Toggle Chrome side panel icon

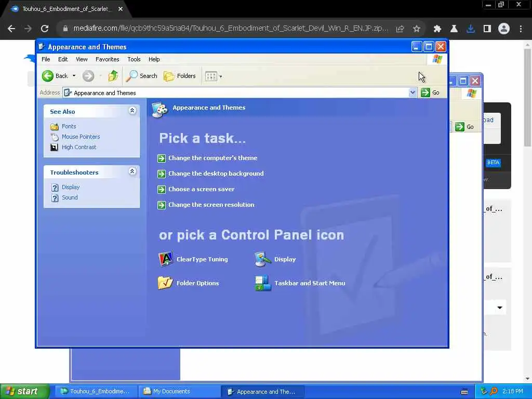coord(487,29)
